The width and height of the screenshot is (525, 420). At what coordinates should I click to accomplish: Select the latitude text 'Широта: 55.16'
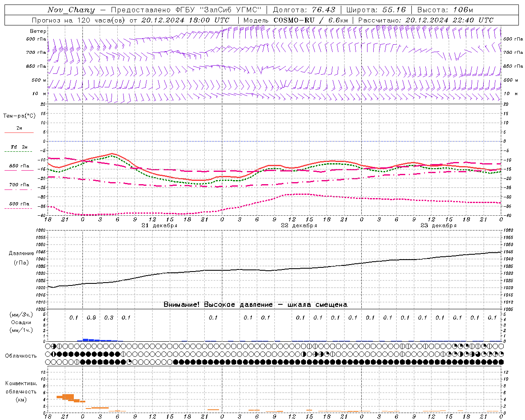click(376, 10)
